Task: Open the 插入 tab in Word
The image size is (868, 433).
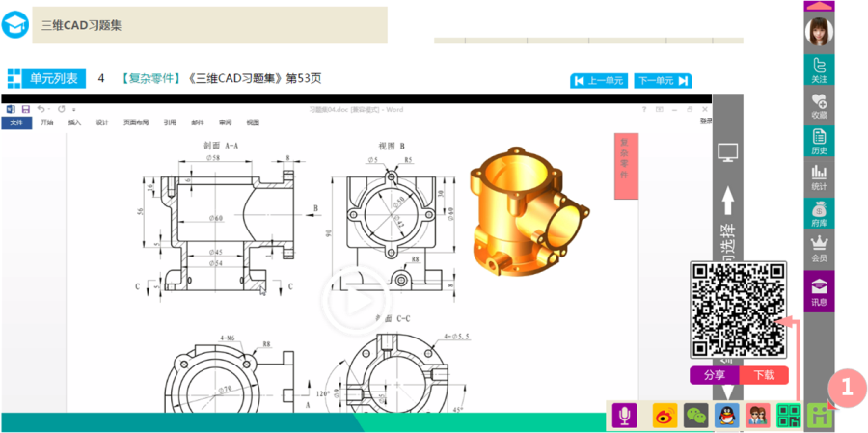Action: (74, 122)
